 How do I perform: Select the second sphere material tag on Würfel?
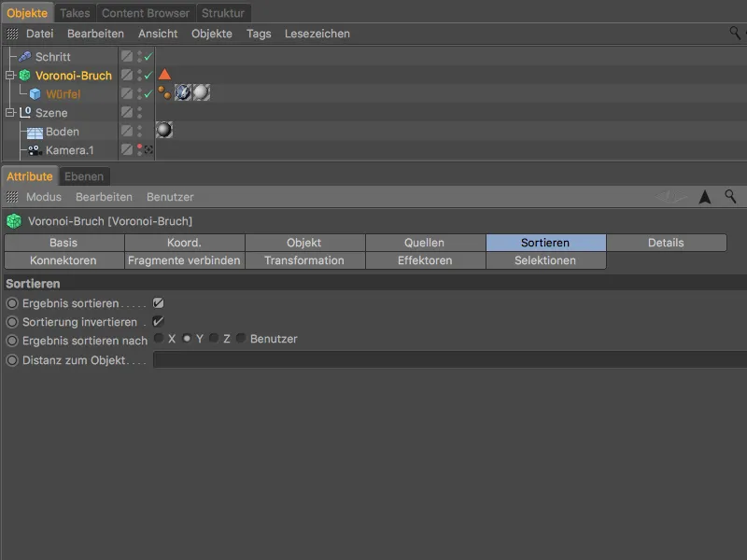[x=201, y=92]
